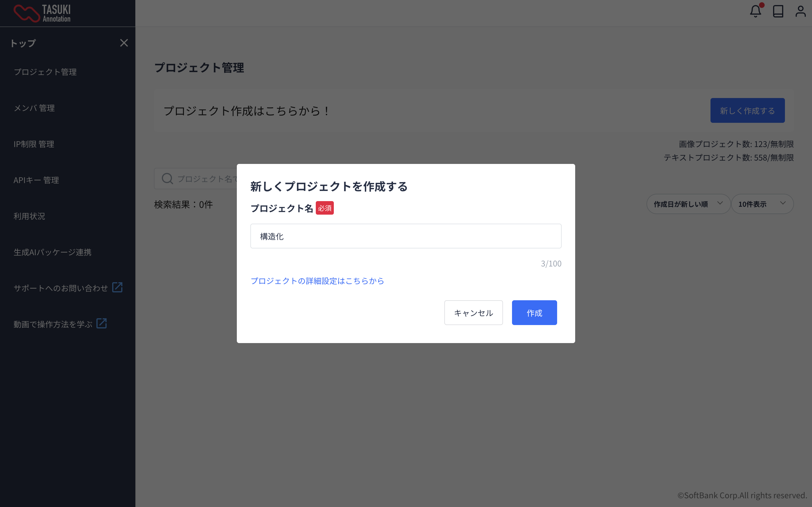812x507 pixels.
Task: Open 利用状況 in the sidebar
Action: click(x=29, y=216)
